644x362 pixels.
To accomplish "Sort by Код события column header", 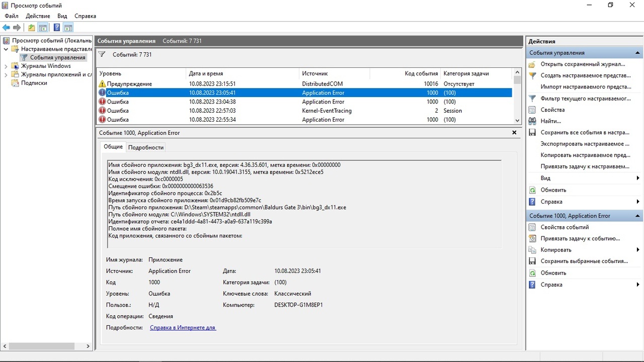I will (x=405, y=73).
